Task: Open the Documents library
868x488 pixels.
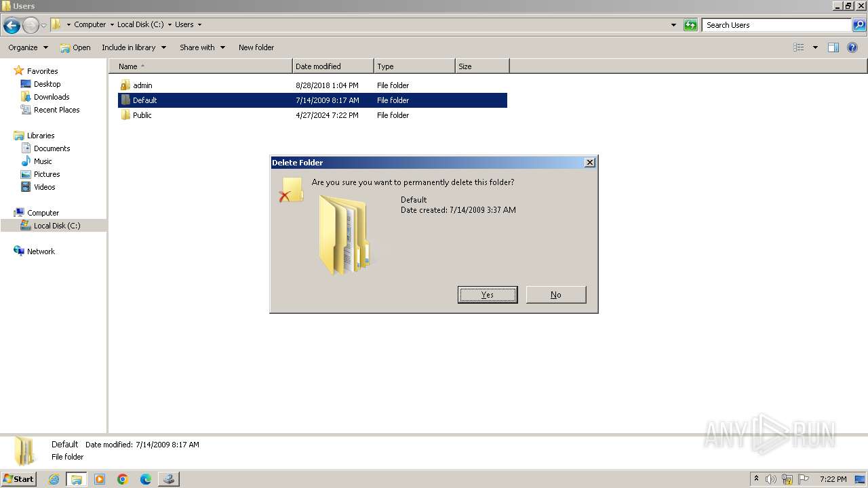Action: 52,148
